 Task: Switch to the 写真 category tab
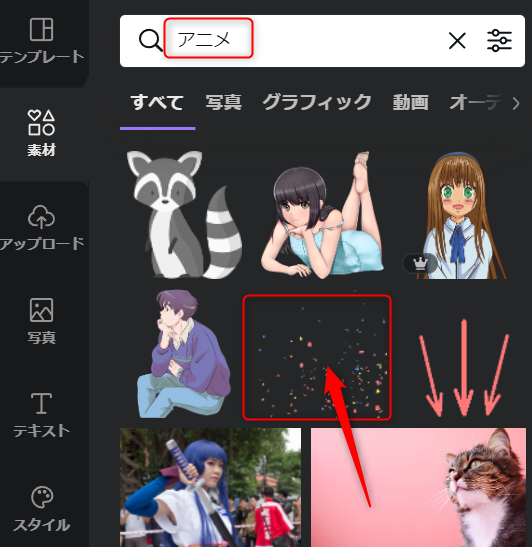[224, 102]
